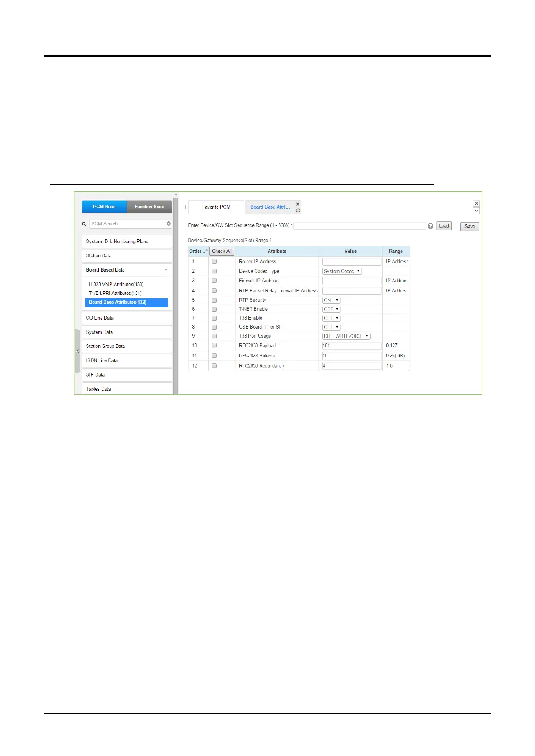Screen dimensions: 535x756
Task: Tick the RTP Security checkbox
Action: point(214,300)
